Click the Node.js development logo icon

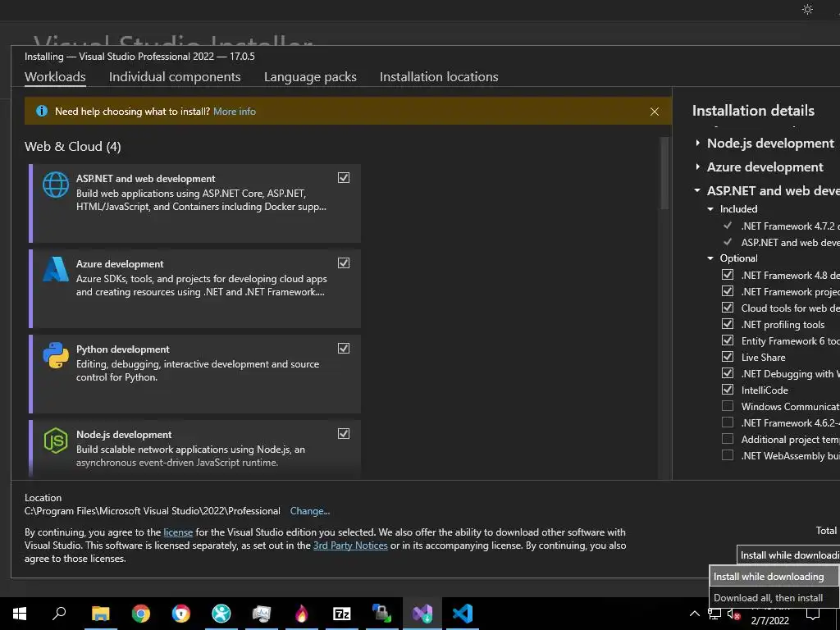(56, 441)
